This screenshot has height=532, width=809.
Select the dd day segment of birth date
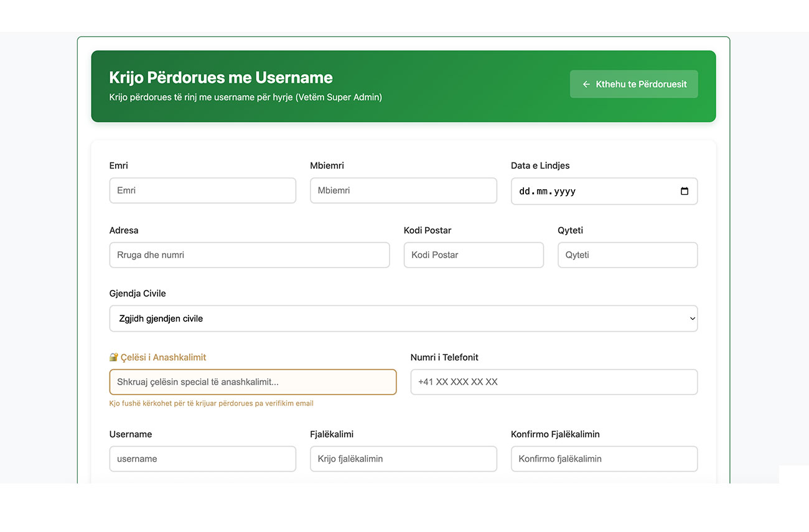tap(525, 192)
